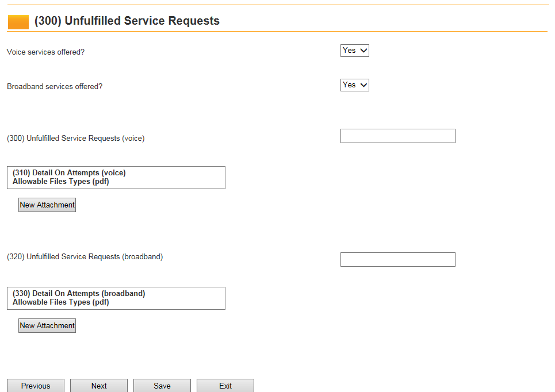
Task: Focus the Unfulfilled Service Requests (voice) field
Action: tap(397, 136)
